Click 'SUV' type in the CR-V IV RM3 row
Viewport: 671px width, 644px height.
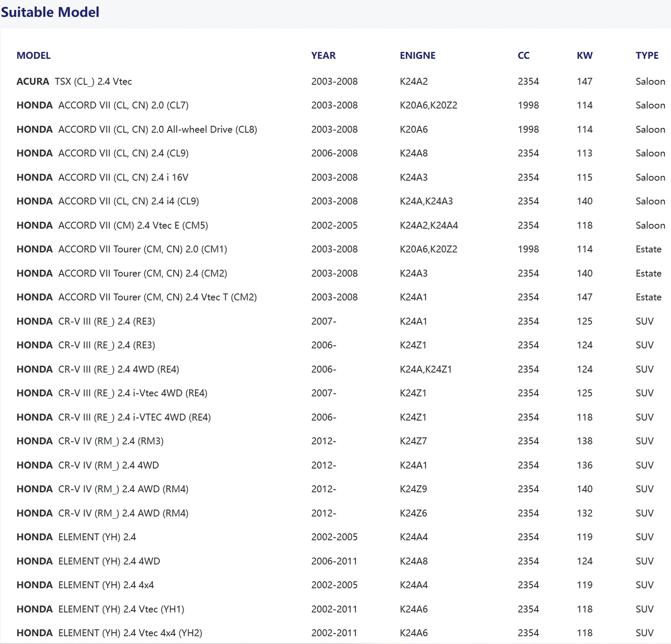(x=645, y=441)
